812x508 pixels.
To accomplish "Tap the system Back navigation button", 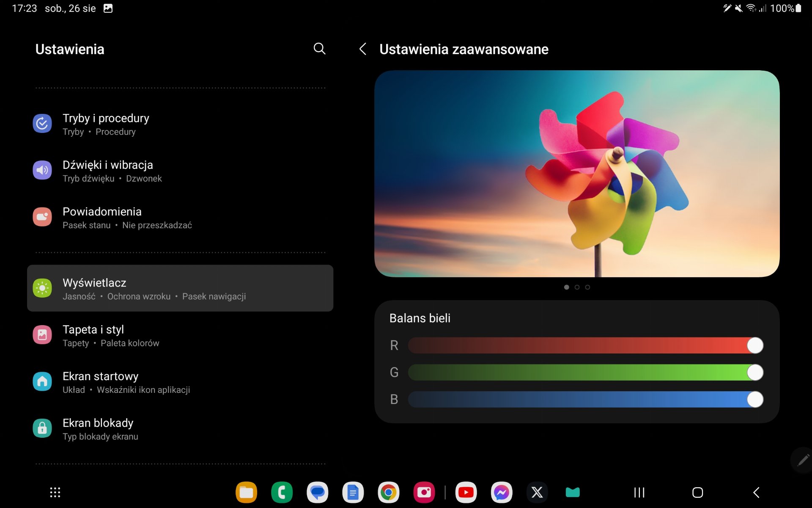I will (756, 492).
